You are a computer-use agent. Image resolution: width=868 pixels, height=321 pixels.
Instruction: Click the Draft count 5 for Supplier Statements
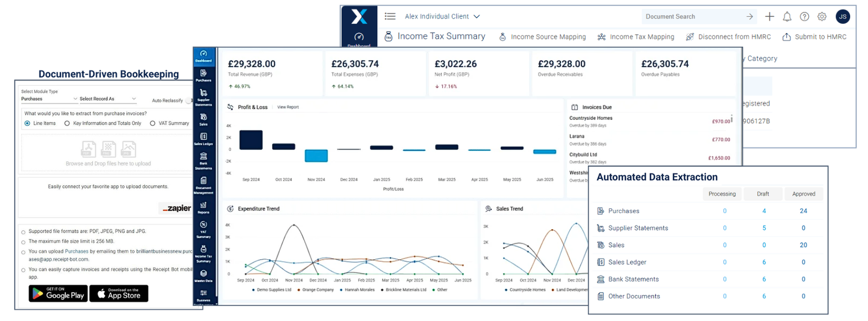(764, 228)
